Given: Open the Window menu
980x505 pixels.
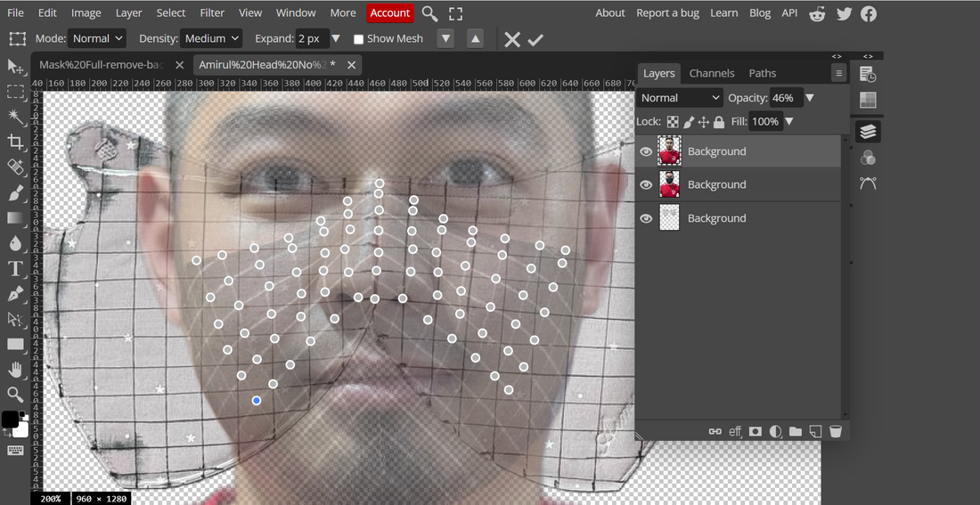Looking at the screenshot, I should point(296,13).
